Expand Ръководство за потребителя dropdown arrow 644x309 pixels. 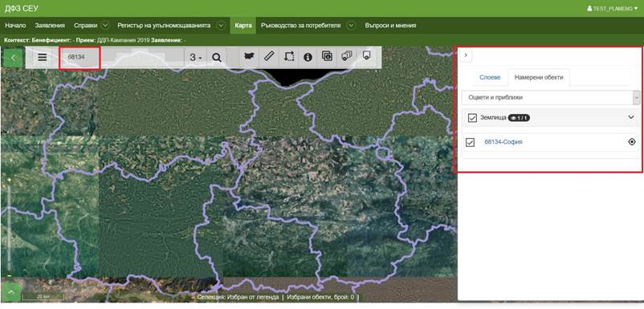coord(351,26)
